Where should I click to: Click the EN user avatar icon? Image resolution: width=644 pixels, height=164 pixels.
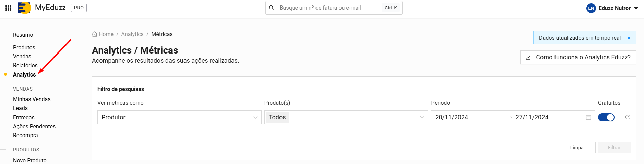(x=591, y=8)
